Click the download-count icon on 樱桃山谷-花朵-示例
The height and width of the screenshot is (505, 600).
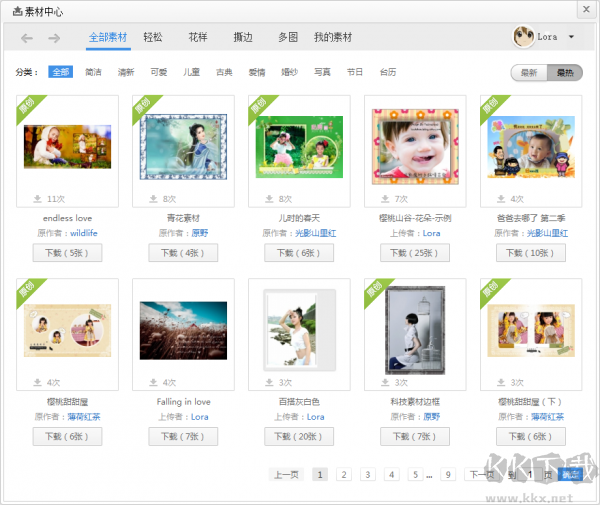click(x=385, y=199)
